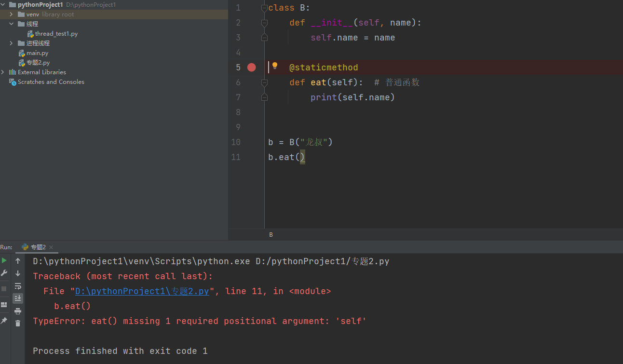Screen dimensions: 623x364
Task: Print console output with printer icon
Action: (x=18, y=311)
